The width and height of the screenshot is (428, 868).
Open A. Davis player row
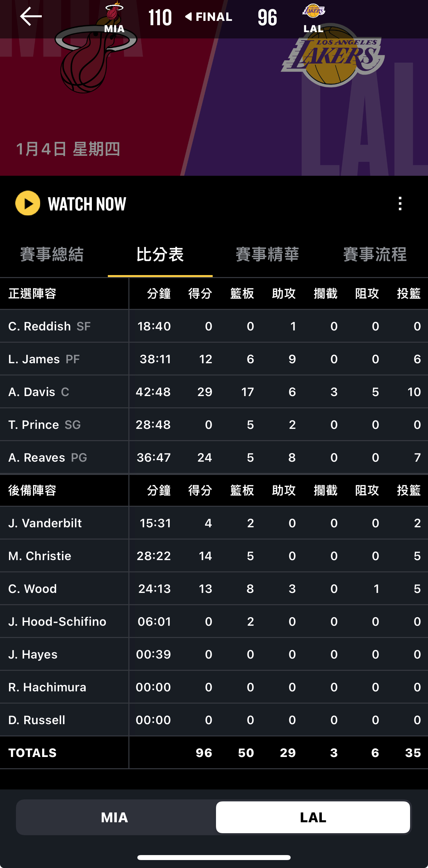click(214, 392)
